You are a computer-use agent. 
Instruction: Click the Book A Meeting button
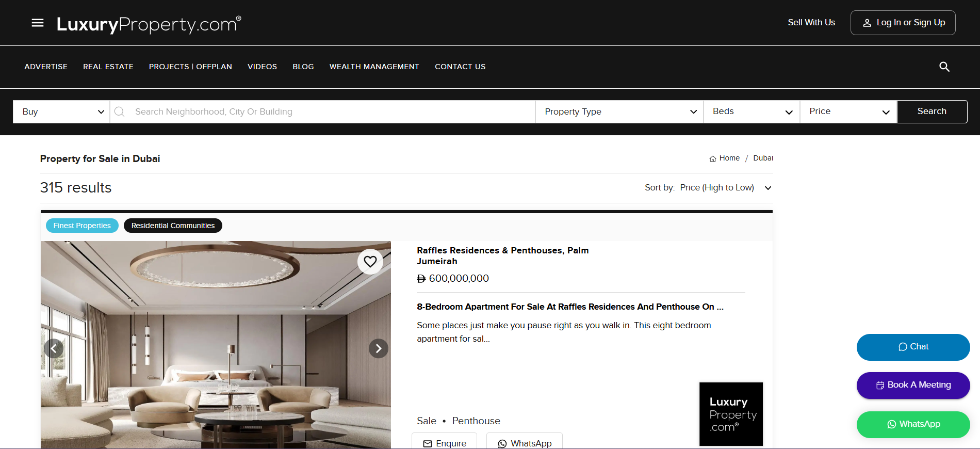pos(912,385)
